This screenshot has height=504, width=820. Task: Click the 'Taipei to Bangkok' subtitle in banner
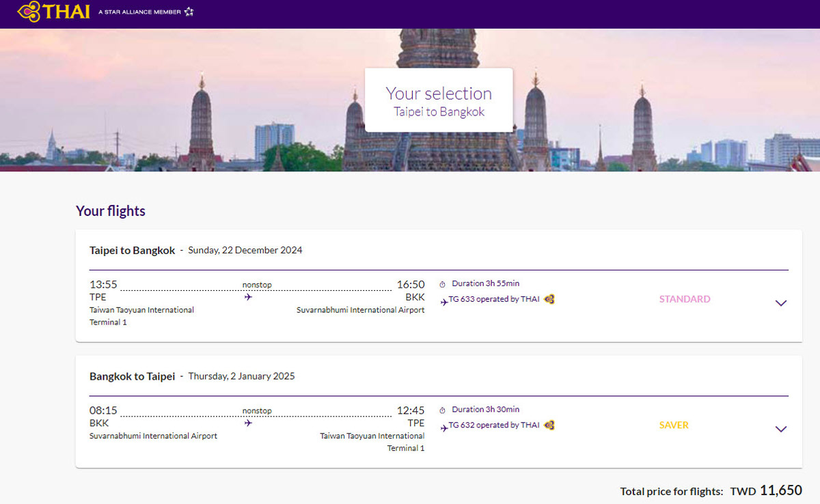coord(439,112)
